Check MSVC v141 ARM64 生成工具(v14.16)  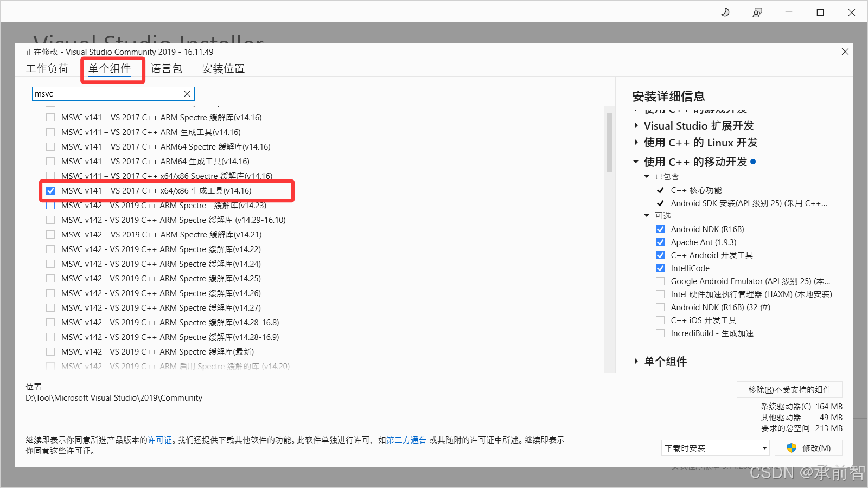(x=50, y=161)
